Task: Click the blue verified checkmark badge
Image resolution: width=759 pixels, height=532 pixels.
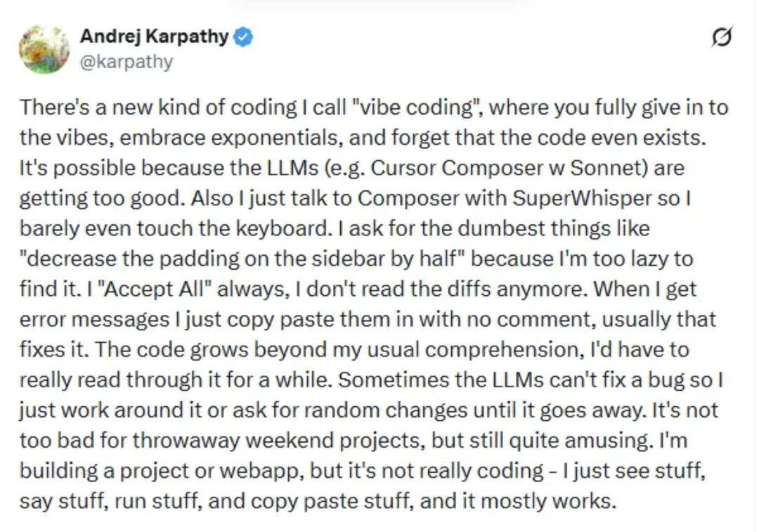Action: click(243, 37)
